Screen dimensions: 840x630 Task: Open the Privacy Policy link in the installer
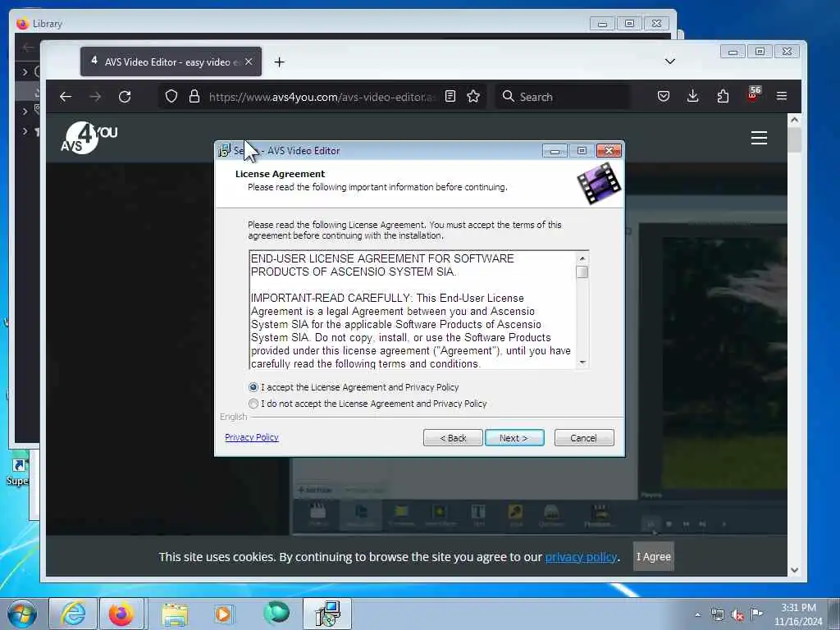(x=252, y=437)
